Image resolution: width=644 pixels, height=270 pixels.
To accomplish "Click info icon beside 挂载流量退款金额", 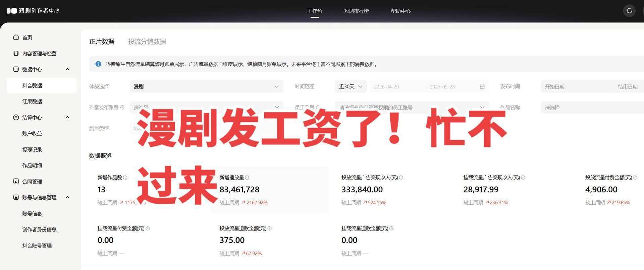I will [x=391, y=228].
